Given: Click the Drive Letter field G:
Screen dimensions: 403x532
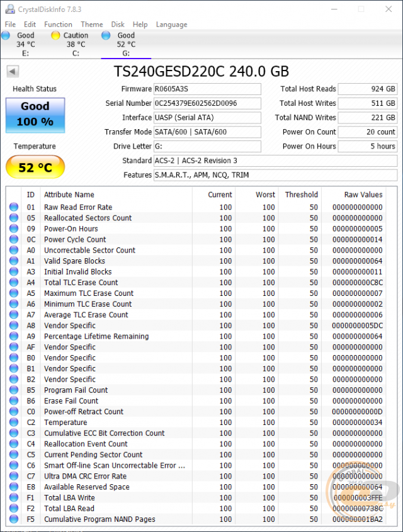Looking at the screenshot, I should [207, 146].
